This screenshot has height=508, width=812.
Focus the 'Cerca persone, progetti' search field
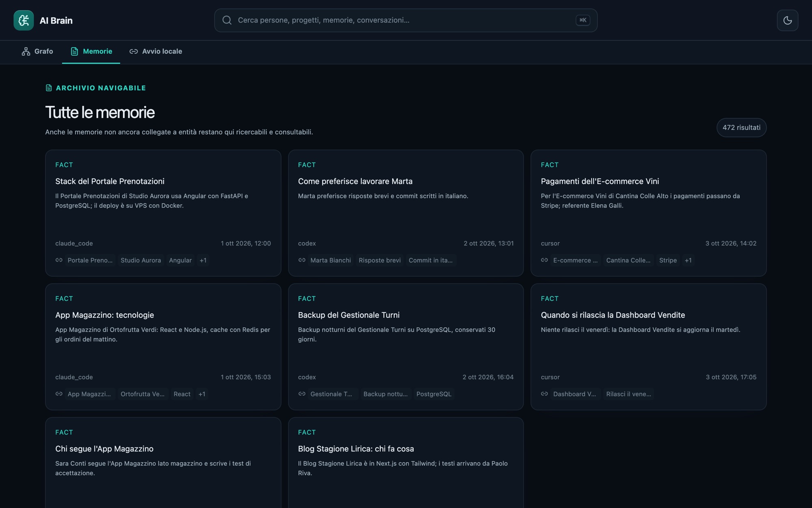pyautogui.click(x=406, y=20)
